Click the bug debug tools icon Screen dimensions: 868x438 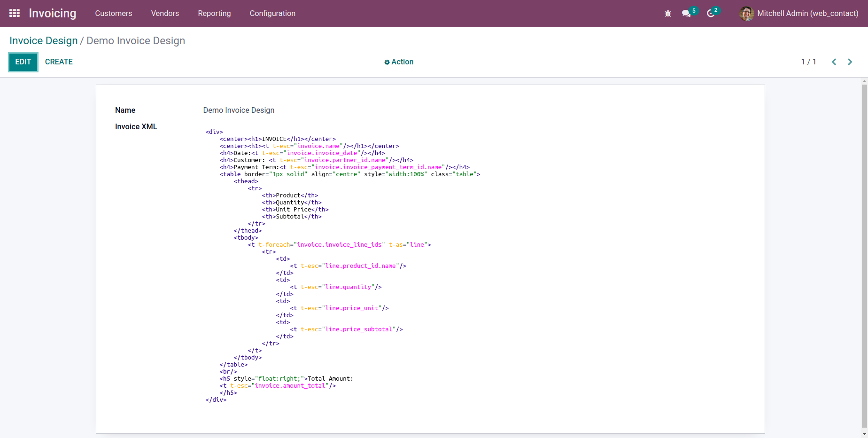point(667,14)
